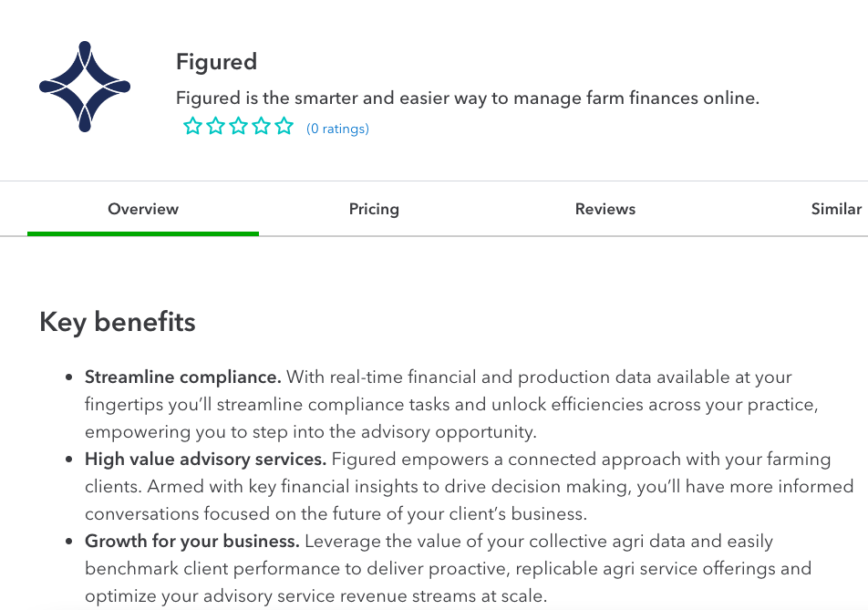Go to the Reviews tab
The width and height of the screenshot is (868, 610).
pyautogui.click(x=605, y=209)
